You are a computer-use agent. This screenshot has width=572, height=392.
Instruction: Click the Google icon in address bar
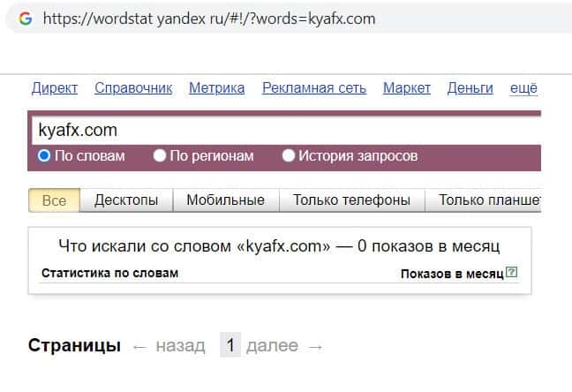(26, 19)
